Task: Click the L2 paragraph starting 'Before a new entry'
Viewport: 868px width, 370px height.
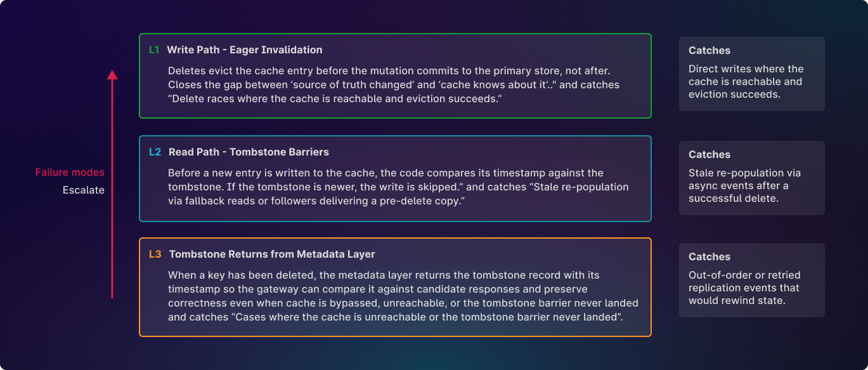Action: [x=385, y=173]
